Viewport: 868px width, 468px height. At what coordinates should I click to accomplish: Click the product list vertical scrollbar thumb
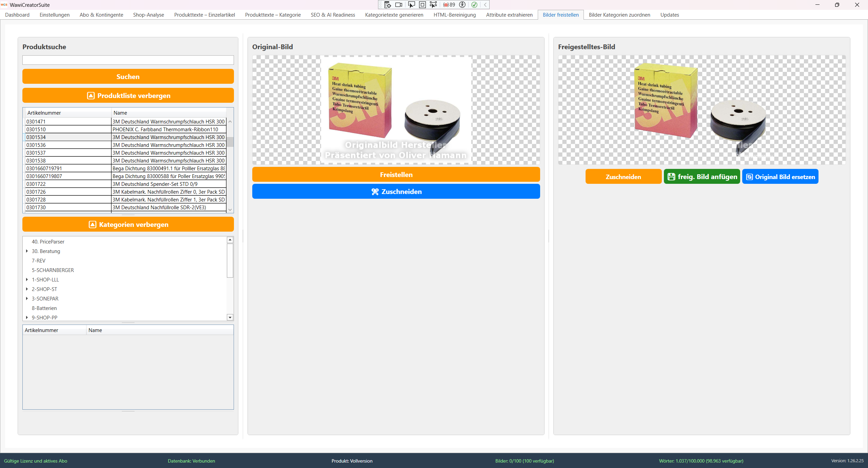pos(230,142)
